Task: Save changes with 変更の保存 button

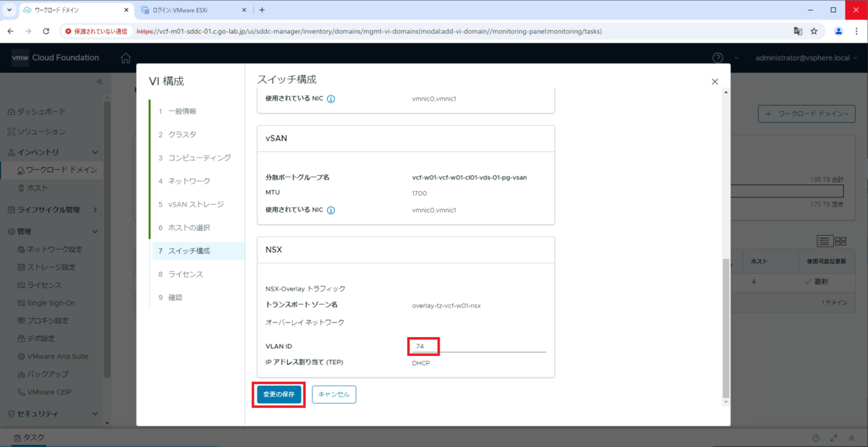Action: point(278,395)
